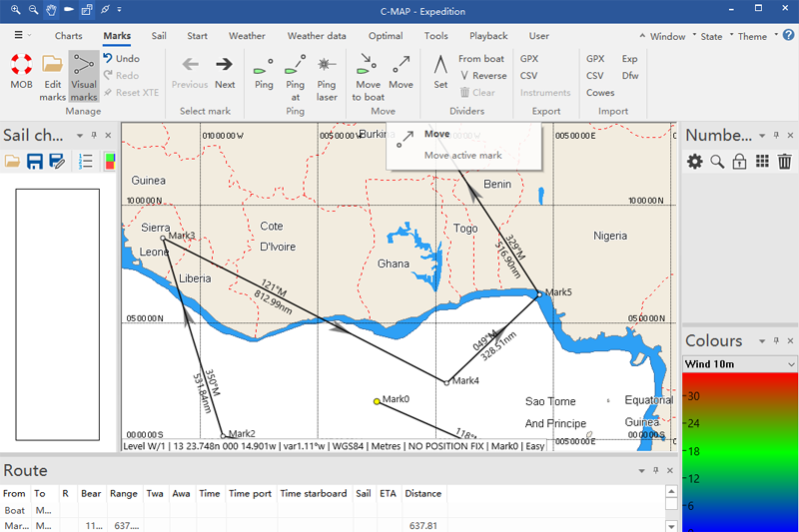Click the Set dividers icon

coord(440,66)
